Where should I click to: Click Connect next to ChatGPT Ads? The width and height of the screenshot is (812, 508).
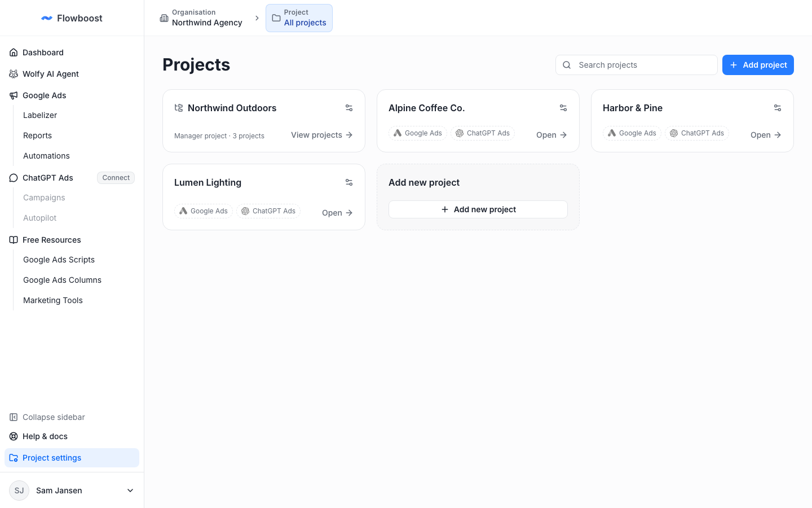[116, 178]
